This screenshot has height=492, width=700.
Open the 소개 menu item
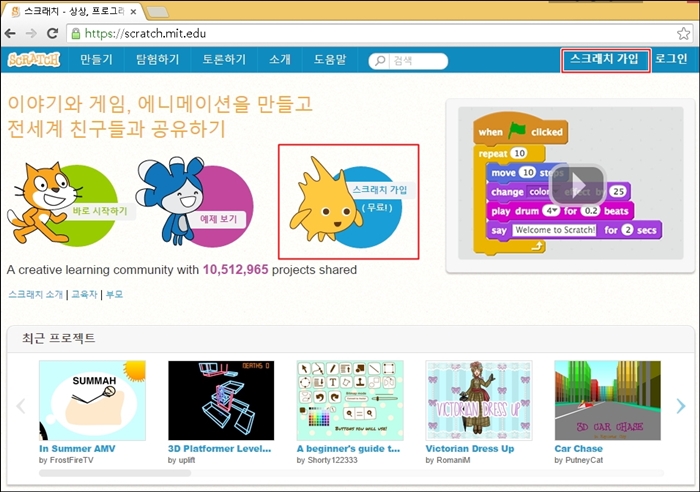[x=280, y=59]
